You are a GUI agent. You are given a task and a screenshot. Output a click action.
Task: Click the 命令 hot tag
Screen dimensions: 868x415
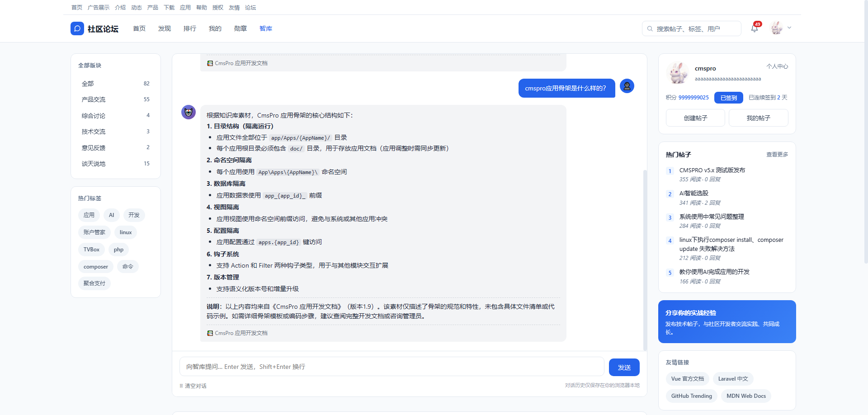tap(128, 267)
